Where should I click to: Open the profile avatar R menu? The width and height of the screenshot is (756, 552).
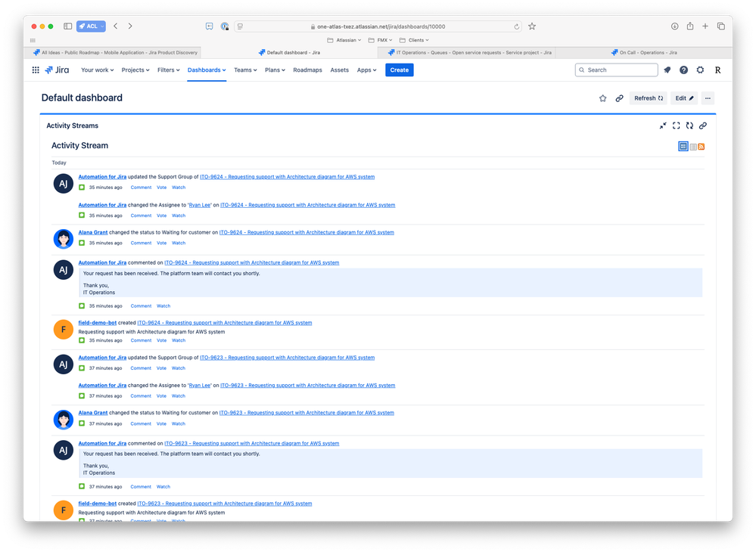click(717, 70)
